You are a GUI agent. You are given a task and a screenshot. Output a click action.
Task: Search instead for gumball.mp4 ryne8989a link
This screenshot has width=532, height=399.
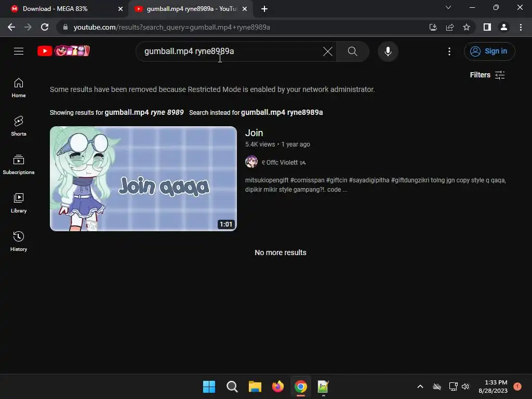pos(282,112)
